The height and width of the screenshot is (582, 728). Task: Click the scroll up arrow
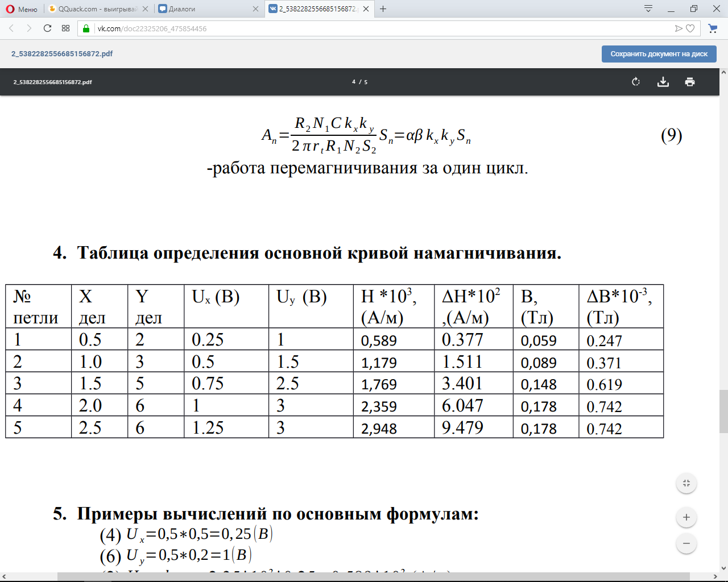(x=723, y=73)
